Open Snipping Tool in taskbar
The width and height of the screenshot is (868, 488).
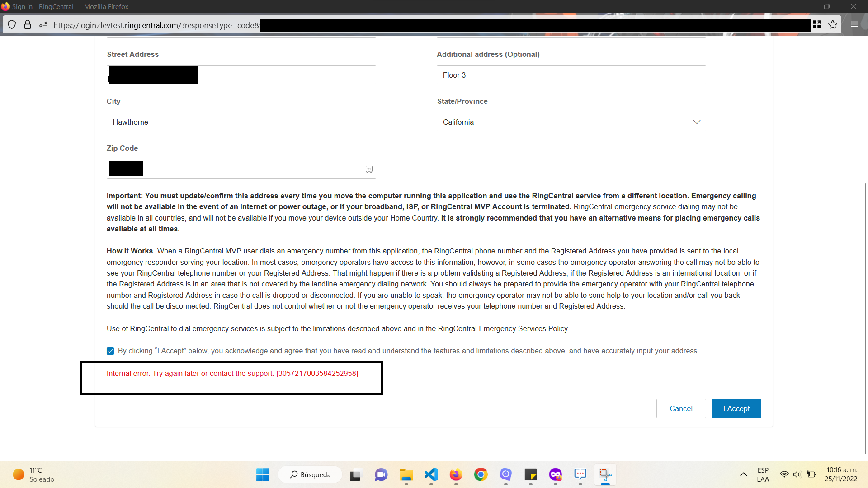point(605,475)
